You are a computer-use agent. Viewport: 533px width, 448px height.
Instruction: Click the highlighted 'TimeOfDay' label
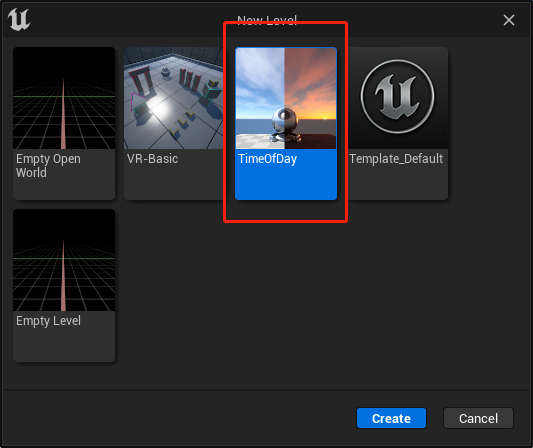[267, 159]
